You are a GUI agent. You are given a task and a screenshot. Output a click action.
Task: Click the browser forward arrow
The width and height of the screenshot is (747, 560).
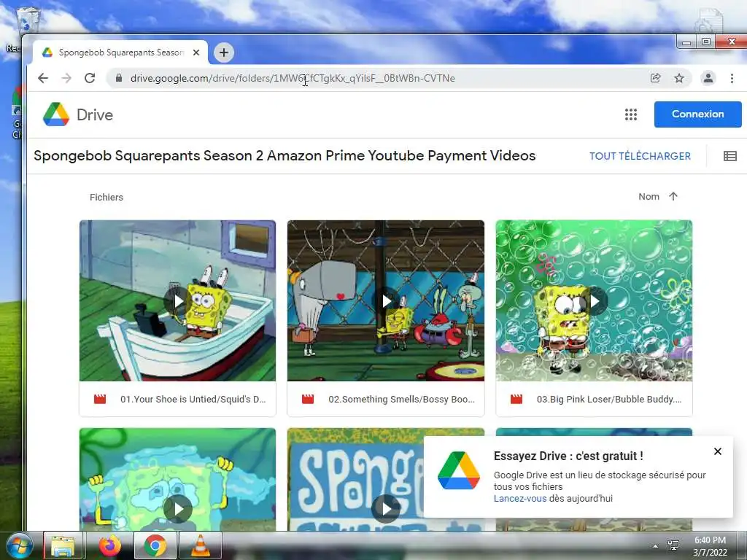66,78
